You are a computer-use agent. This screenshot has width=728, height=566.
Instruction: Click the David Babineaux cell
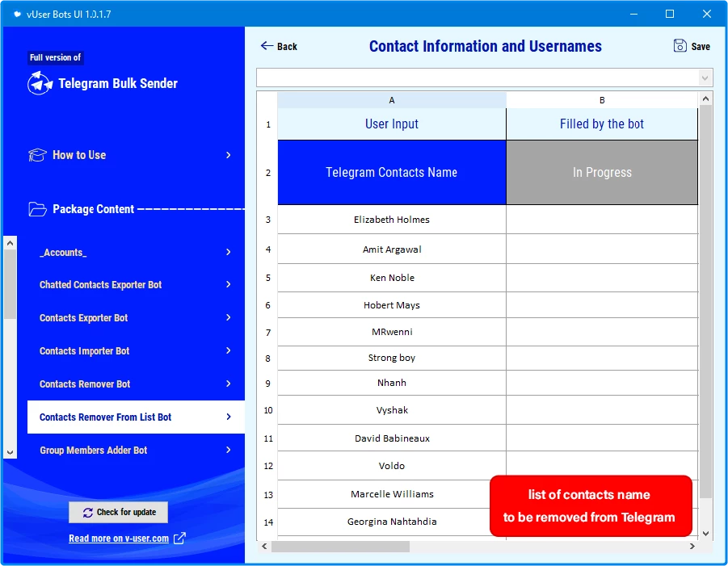coord(392,438)
